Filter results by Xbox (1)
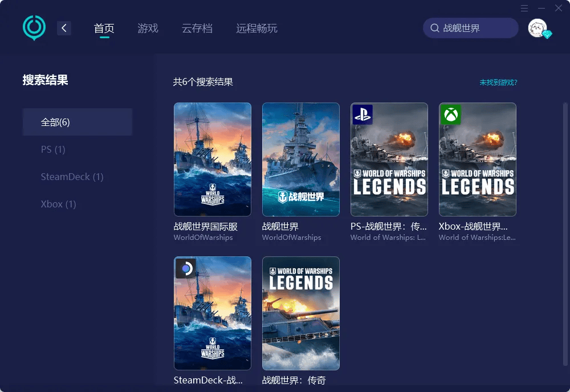 pos(58,204)
